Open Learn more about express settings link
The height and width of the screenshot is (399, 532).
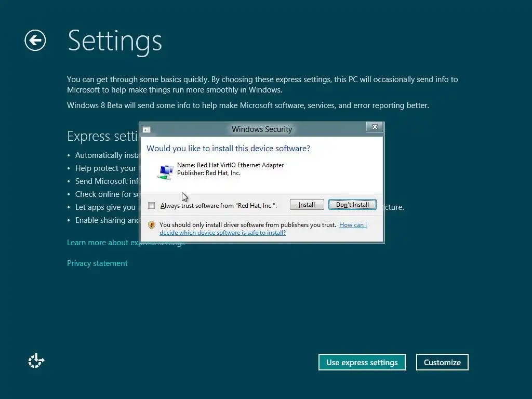pos(126,243)
